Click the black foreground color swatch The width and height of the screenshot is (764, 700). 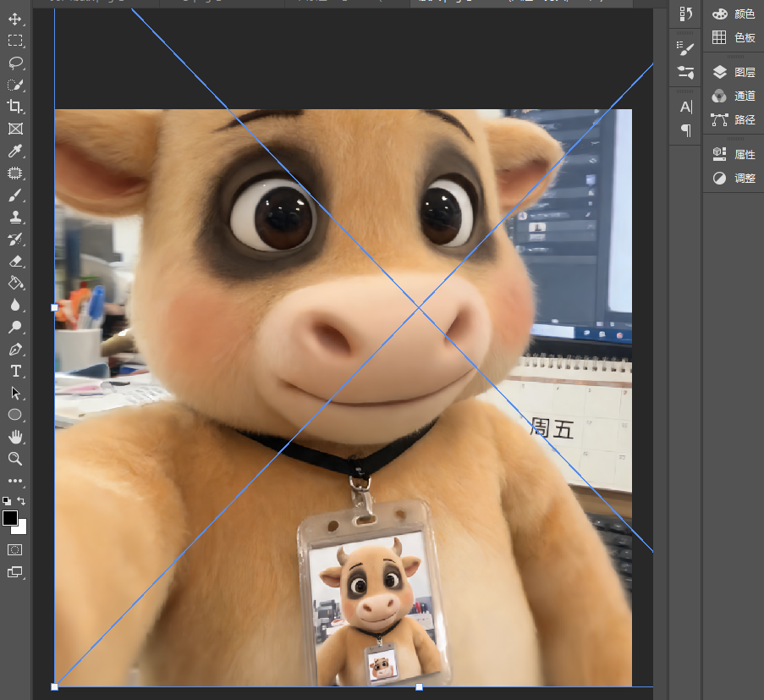[x=10, y=518]
